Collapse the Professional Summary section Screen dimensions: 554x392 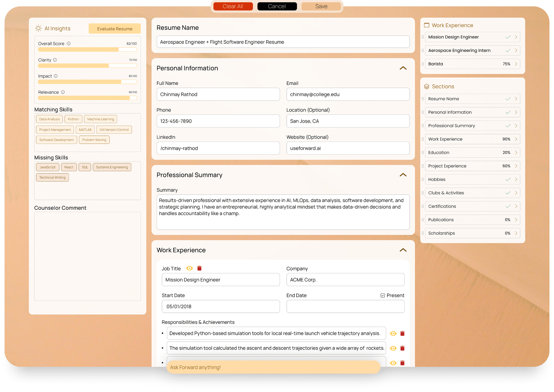pyautogui.click(x=403, y=175)
